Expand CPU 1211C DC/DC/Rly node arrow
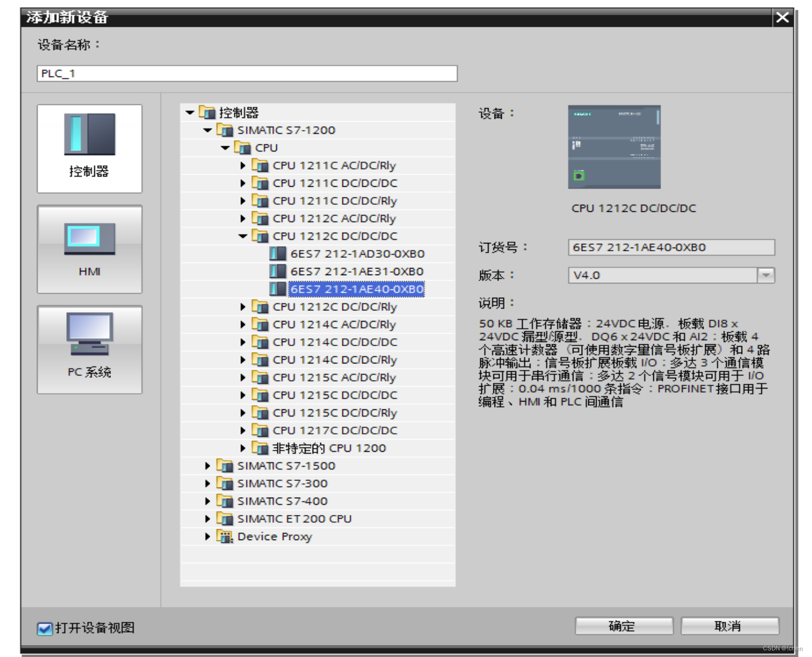This screenshot has width=812, height=657. [x=243, y=201]
